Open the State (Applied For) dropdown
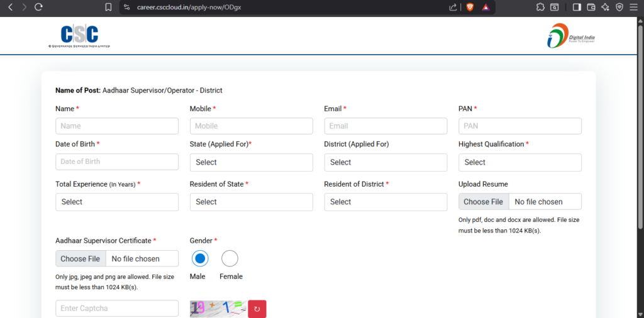This screenshot has width=644, height=318. coord(251,162)
